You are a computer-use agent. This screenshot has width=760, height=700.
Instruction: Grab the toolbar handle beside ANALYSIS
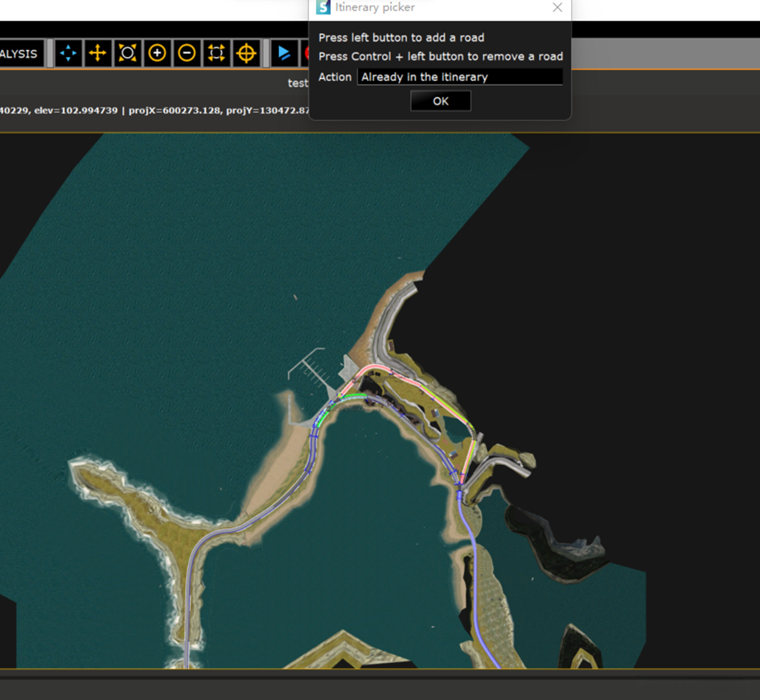(x=51, y=54)
